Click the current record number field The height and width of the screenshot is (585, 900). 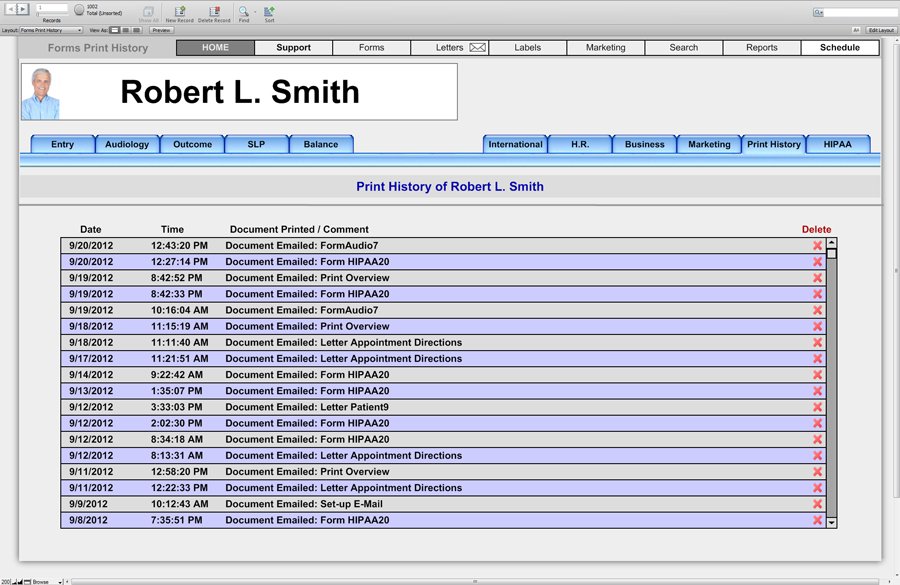pos(52,8)
